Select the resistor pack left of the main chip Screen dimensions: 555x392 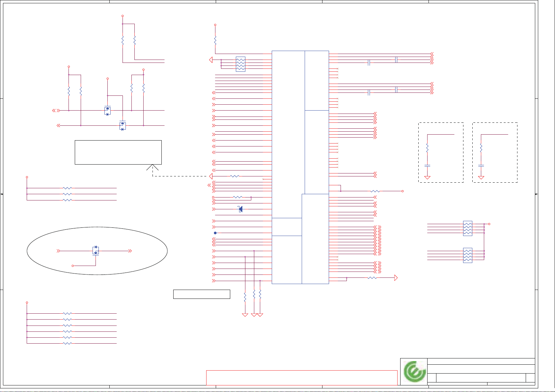(240, 64)
